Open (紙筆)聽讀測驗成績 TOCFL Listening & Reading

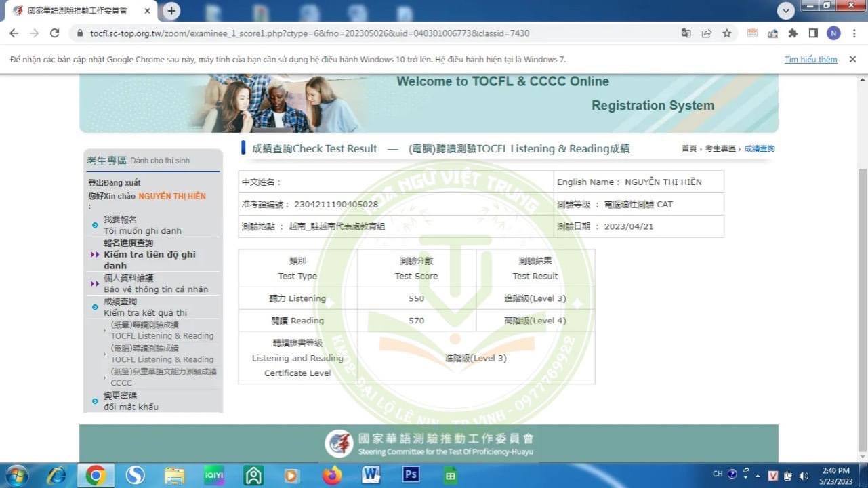162,330
